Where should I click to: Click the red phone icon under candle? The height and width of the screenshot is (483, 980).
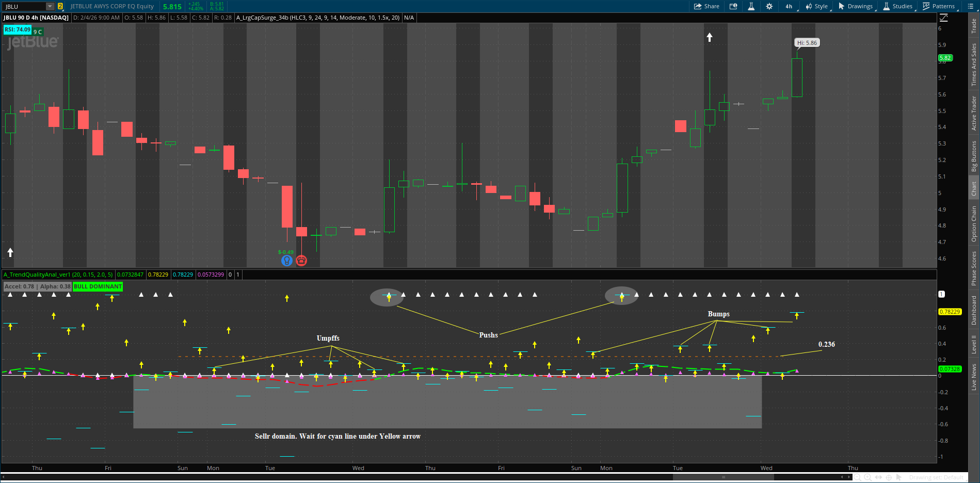[301, 261]
